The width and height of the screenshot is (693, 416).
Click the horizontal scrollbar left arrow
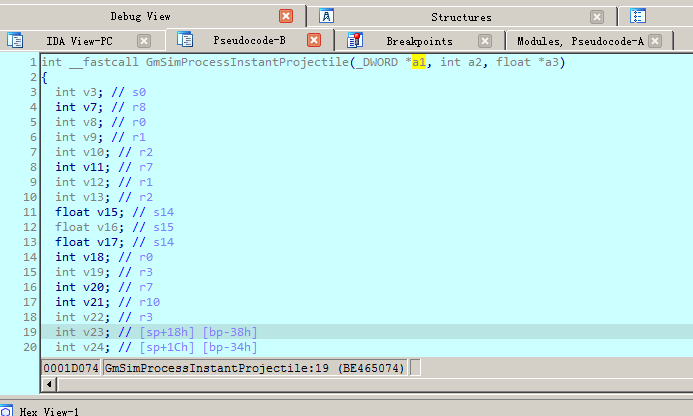point(49,385)
